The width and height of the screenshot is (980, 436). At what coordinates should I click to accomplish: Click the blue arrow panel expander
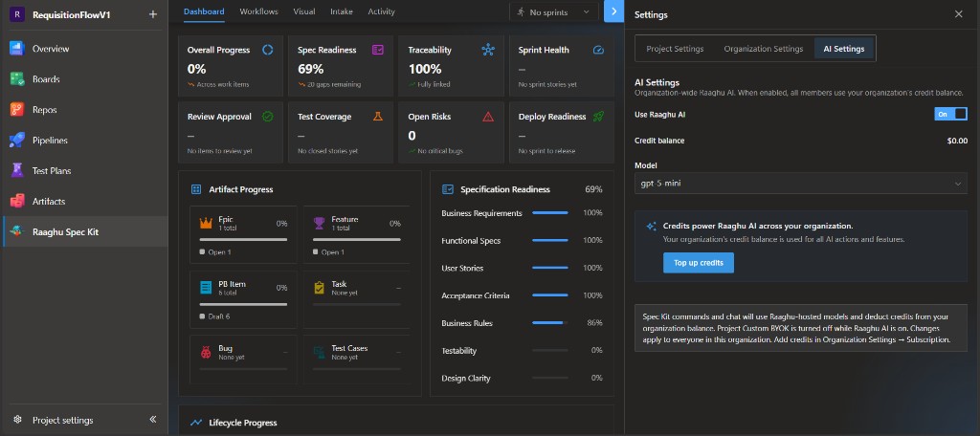point(613,11)
